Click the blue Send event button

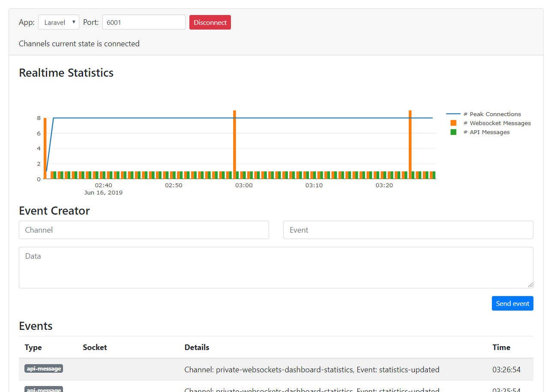tap(512, 303)
